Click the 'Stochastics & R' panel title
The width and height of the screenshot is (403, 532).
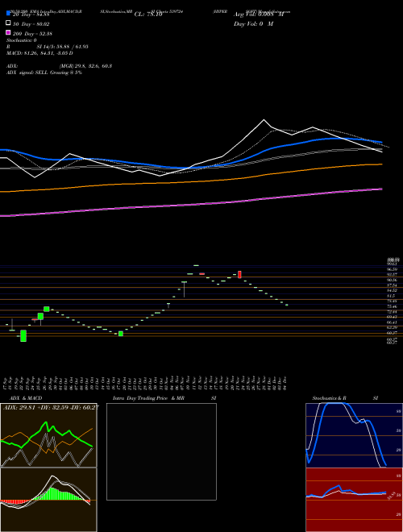330,398
